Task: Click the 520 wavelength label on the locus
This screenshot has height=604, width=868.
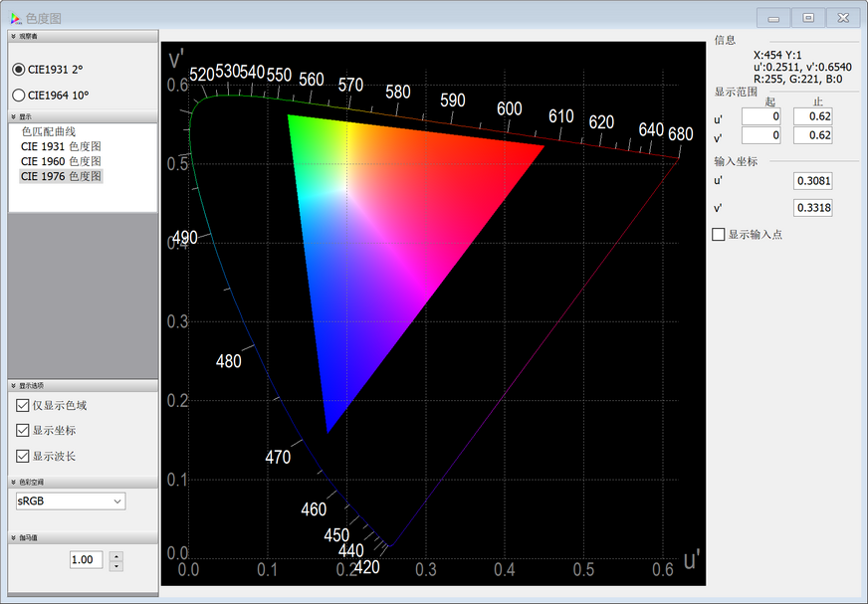Action: coord(201,75)
